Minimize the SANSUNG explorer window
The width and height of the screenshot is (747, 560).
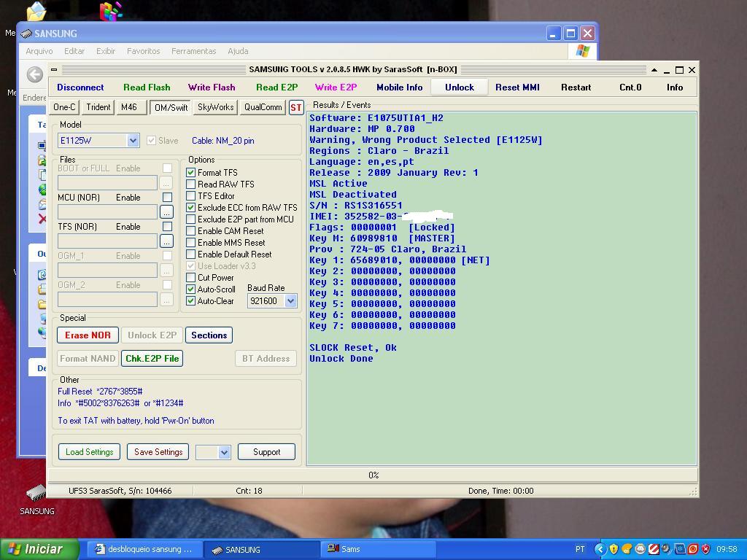pos(553,34)
